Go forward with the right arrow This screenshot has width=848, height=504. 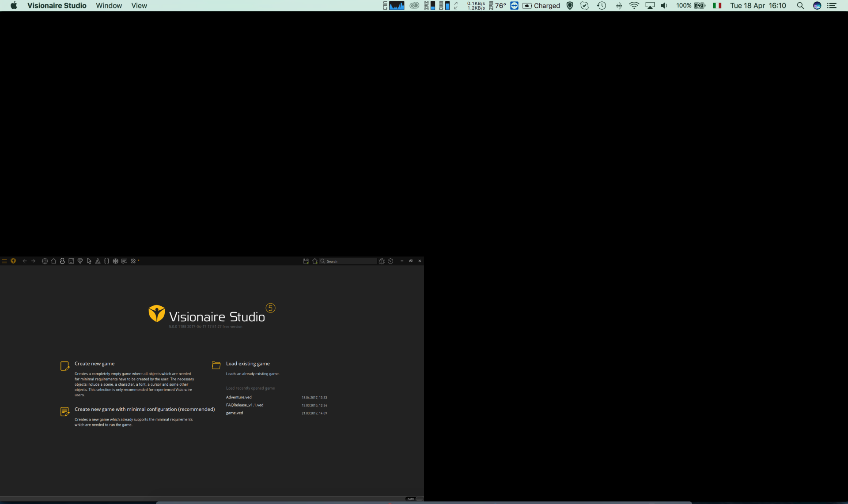(33, 261)
